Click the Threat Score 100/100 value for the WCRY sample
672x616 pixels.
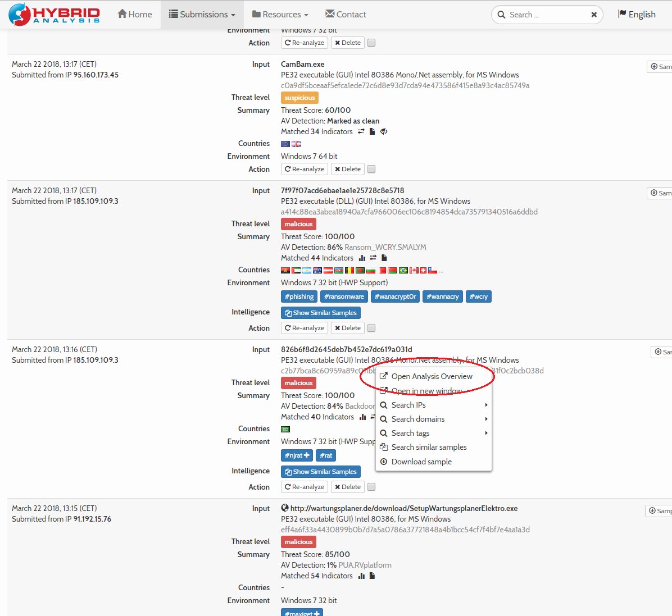click(x=339, y=236)
